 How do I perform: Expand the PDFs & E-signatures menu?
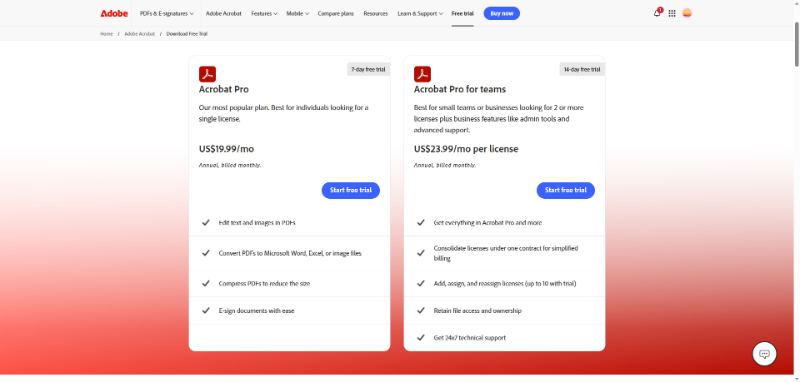167,14
